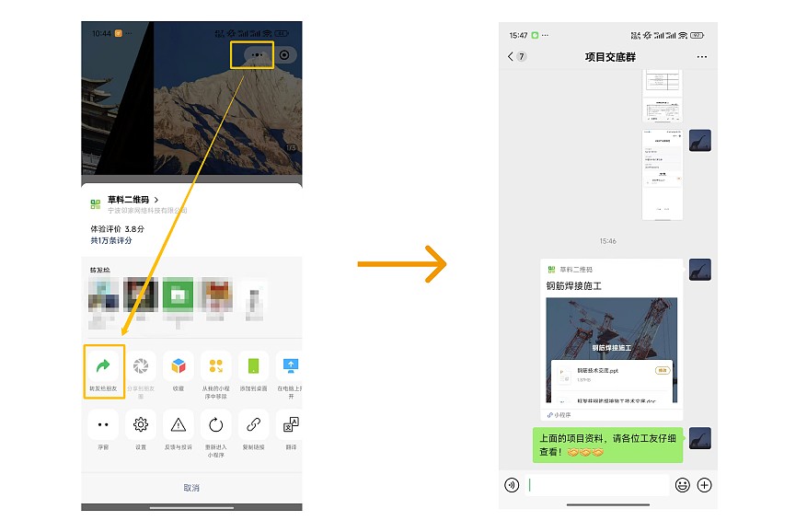Click the 草料二维码 green logo in the share sheet
This screenshot has height=532, width=807.
96,204
